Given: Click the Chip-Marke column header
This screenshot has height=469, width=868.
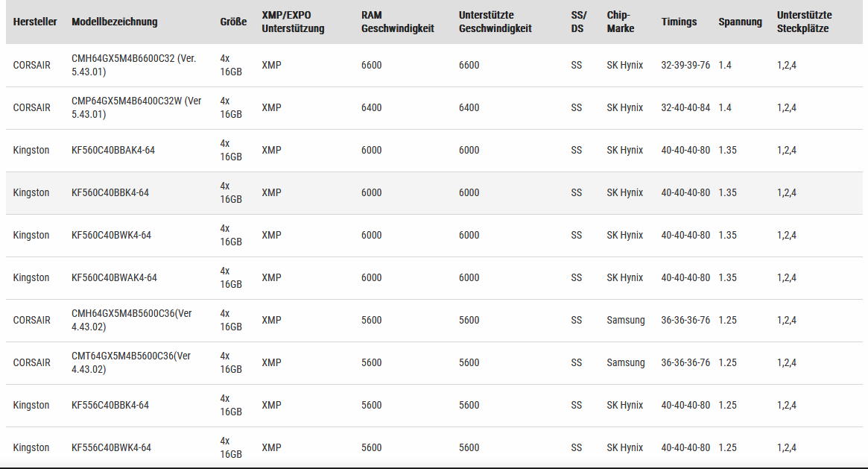Looking at the screenshot, I should click(x=621, y=22).
